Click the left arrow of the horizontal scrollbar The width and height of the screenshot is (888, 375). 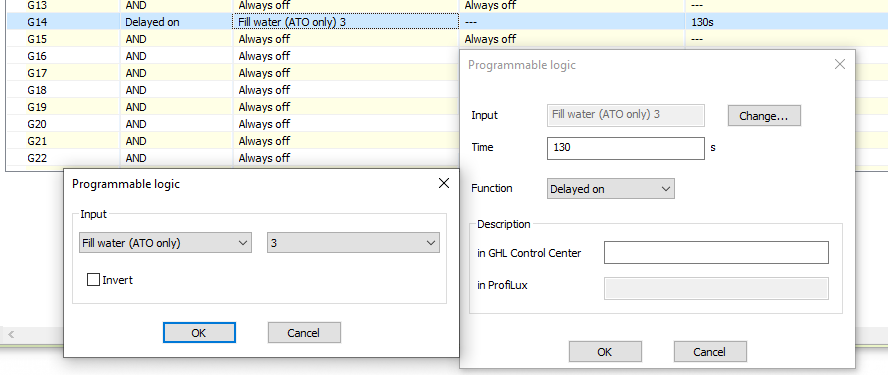(x=11, y=335)
